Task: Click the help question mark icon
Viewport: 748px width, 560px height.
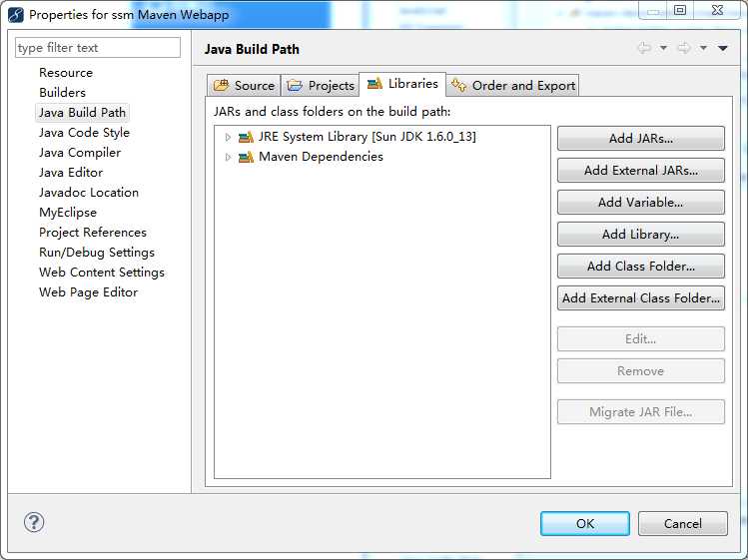Action: (x=34, y=522)
